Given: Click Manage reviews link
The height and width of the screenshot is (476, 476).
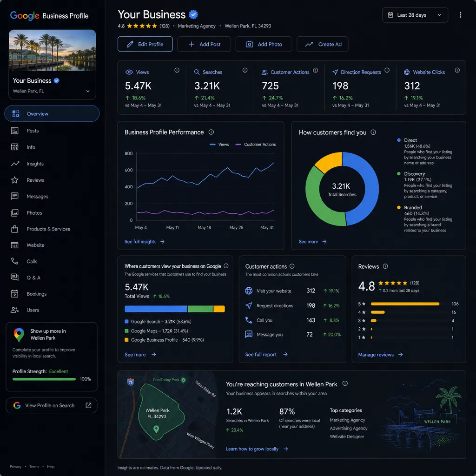Looking at the screenshot, I should point(380,355).
